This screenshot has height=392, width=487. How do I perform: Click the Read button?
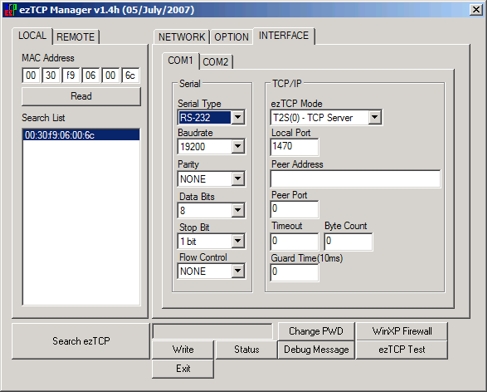point(81,96)
